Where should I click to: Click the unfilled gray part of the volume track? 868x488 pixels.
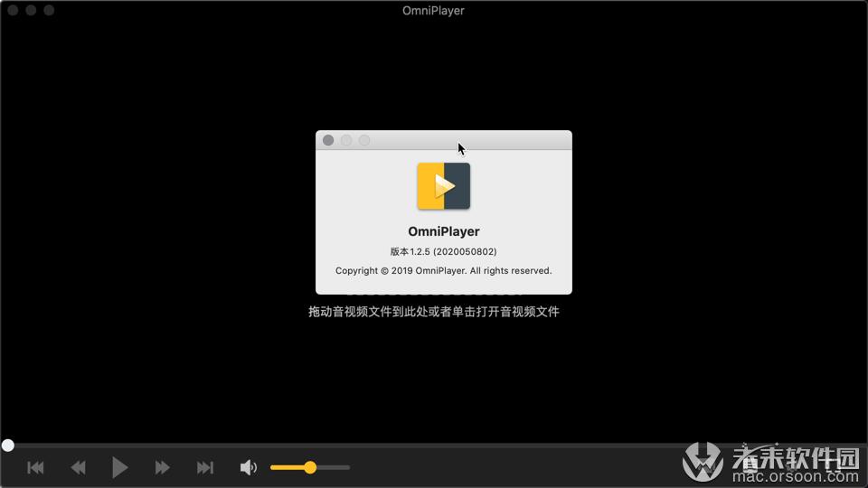(333, 467)
